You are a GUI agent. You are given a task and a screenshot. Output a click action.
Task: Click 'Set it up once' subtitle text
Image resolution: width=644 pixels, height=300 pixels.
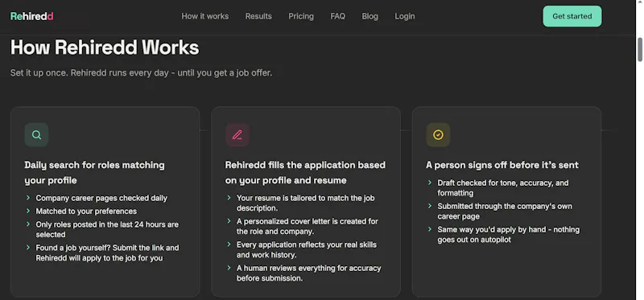[x=141, y=73]
